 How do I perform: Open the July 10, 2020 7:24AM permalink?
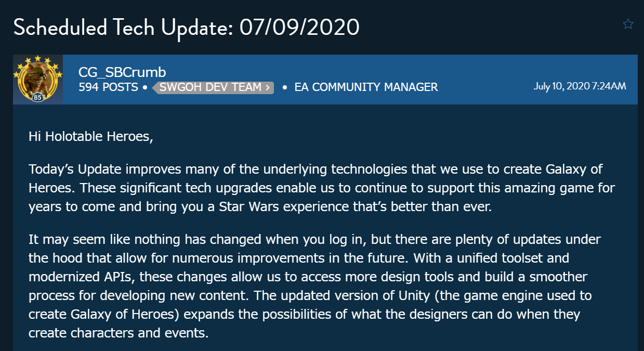tap(580, 86)
